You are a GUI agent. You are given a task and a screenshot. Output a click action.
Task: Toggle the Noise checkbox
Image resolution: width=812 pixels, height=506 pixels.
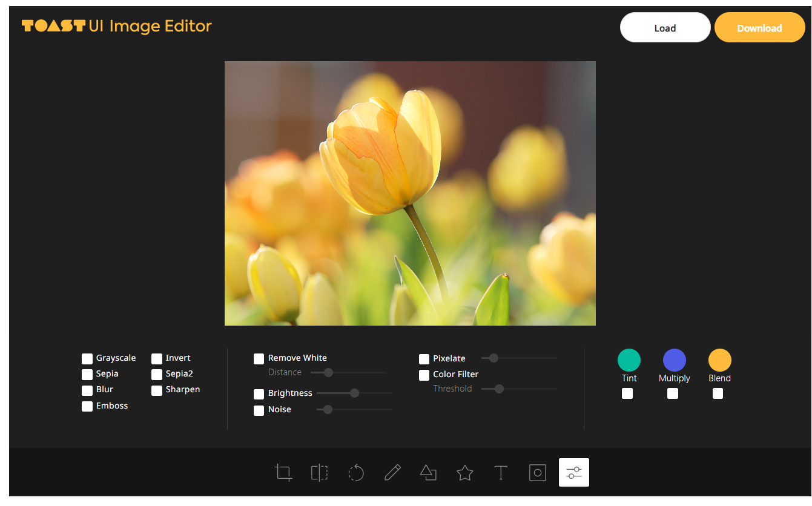(259, 410)
